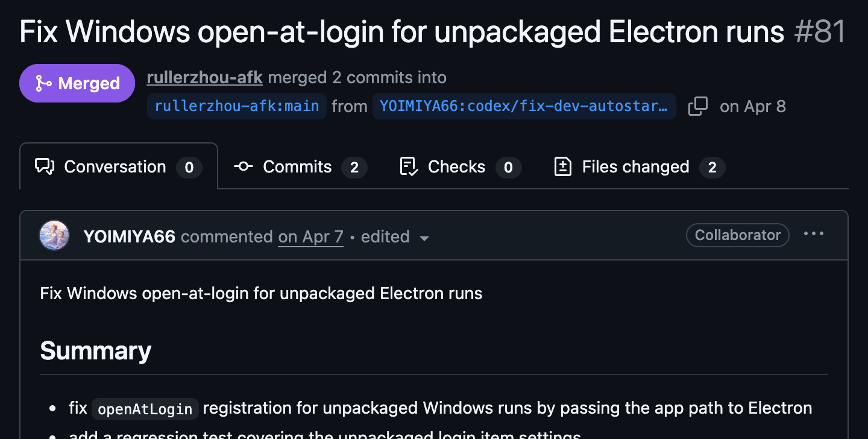Switch to the Commits tab
Viewport: 868px width, 439px height.
point(300,166)
